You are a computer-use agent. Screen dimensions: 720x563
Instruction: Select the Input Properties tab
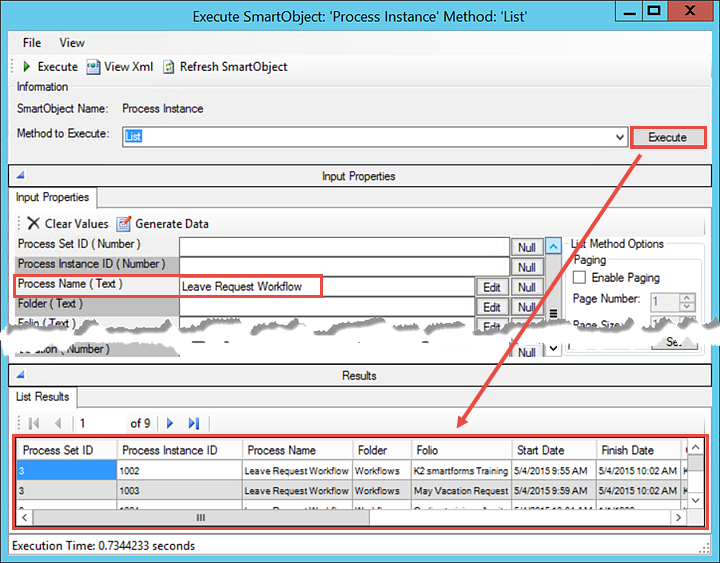(x=52, y=197)
